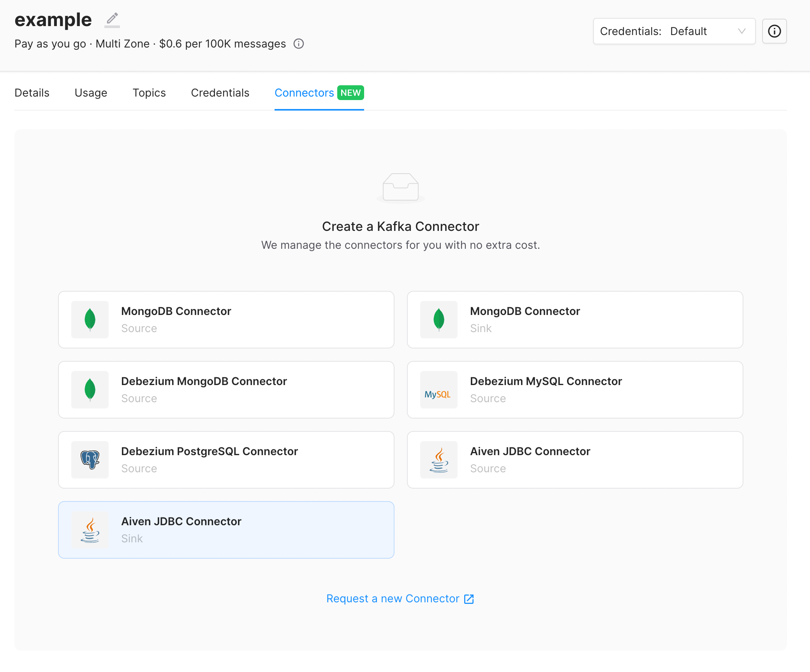Click the MongoDB leaf icon on the Source connector card
810x672 pixels.
[x=90, y=319]
